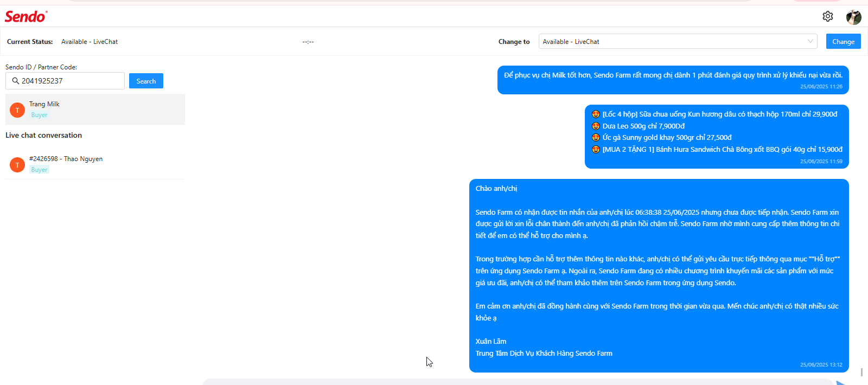Click the Sendo logo

[x=26, y=16]
